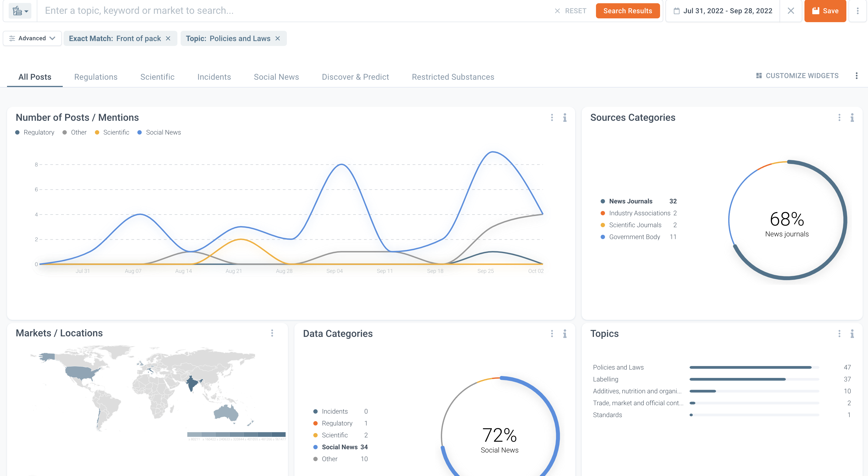Toggle Social News series in chart legend
The height and width of the screenshot is (476, 868).
click(x=159, y=132)
